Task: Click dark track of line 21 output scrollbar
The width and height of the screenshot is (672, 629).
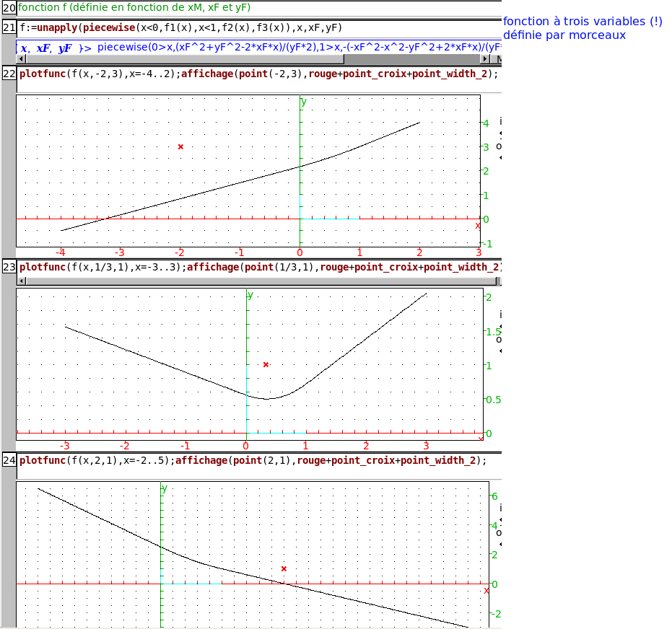Action: (x=412, y=58)
